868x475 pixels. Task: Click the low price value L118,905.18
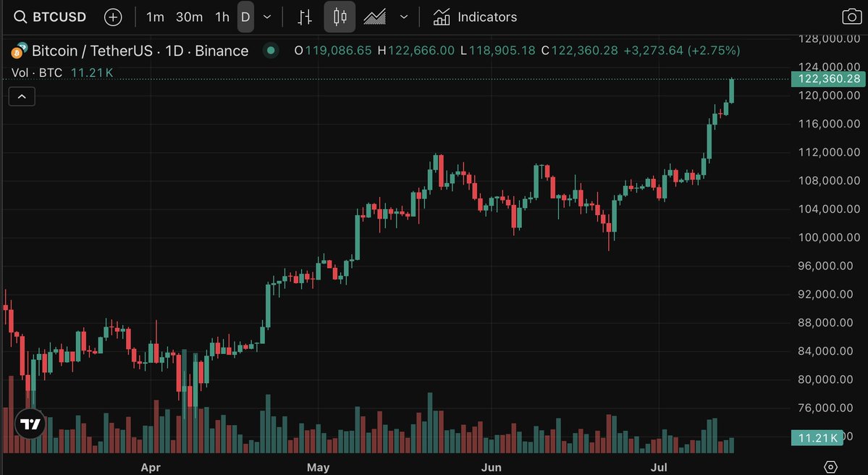497,51
